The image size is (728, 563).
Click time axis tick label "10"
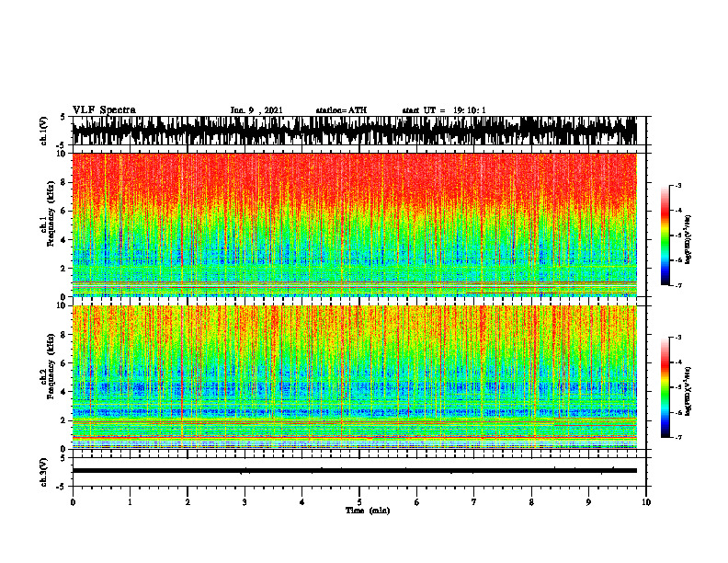coord(646,502)
